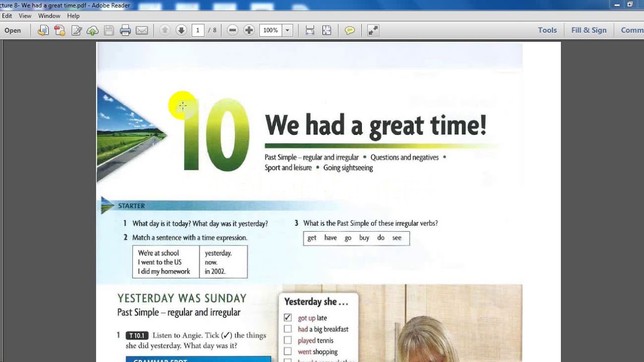The height and width of the screenshot is (362, 644).
Task: Click the time expression 'in 2002.'
Action: pos(215,271)
